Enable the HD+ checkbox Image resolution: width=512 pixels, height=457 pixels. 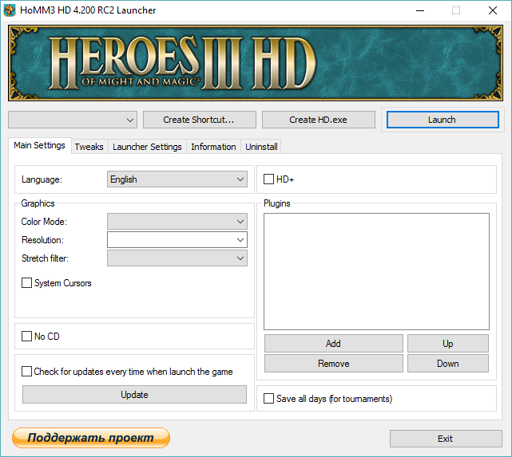pos(268,179)
